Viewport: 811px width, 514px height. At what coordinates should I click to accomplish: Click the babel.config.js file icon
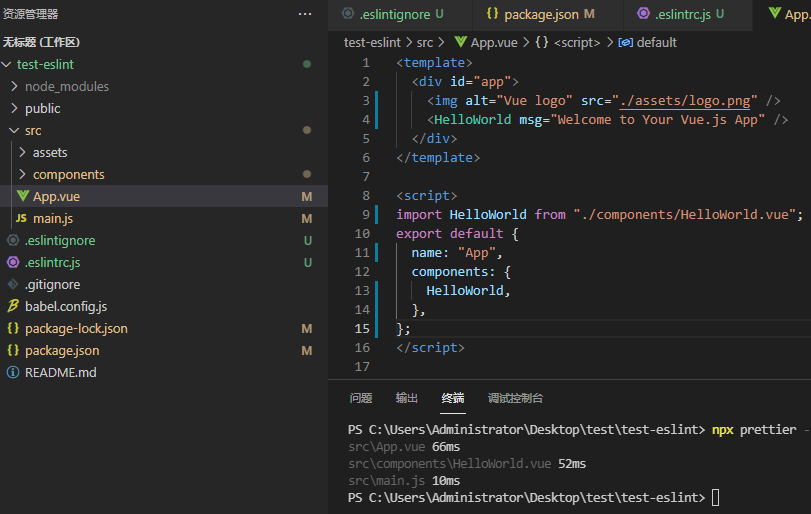click(x=13, y=306)
